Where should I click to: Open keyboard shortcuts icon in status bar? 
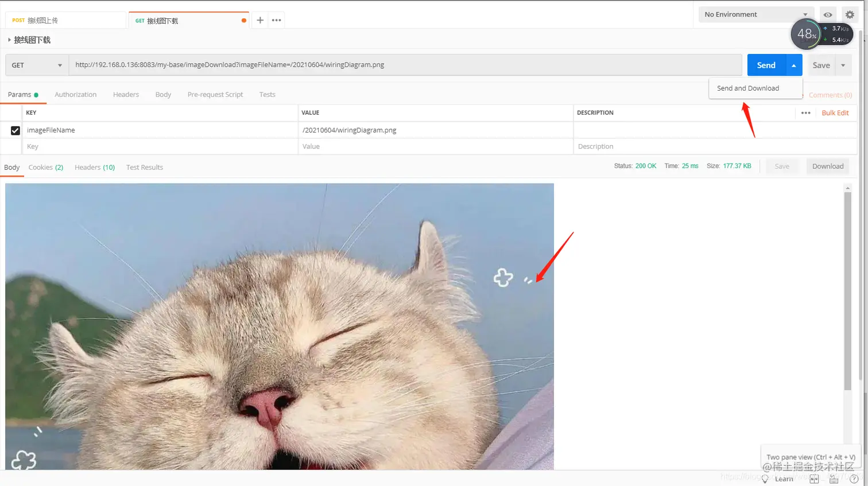pyautogui.click(x=834, y=479)
